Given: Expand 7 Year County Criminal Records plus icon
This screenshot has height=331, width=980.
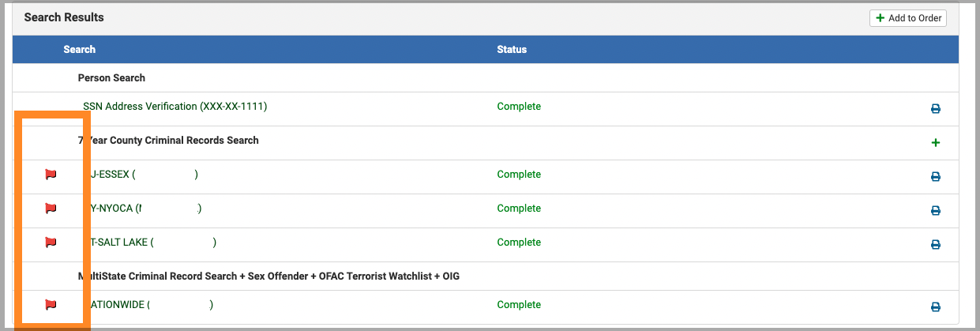Looking at the screenshot, I should pos(936,143).
